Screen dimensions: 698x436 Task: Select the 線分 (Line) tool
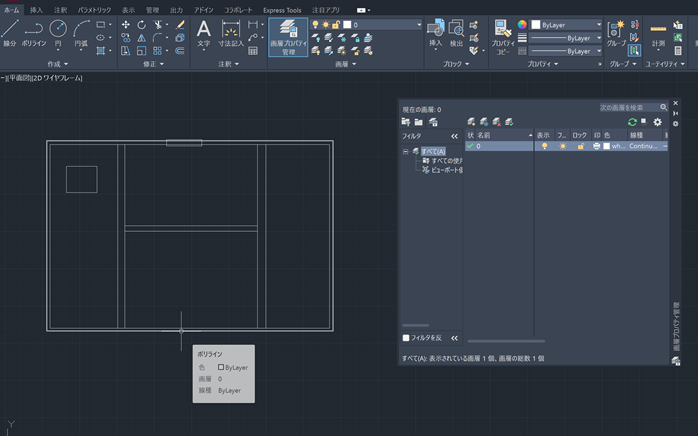[x=10, y=32]
